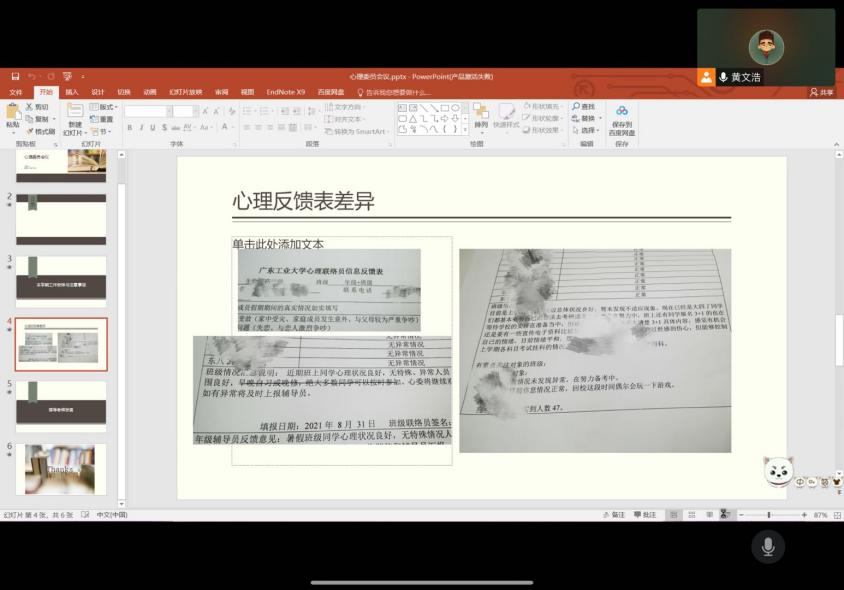Click Save to Baidu Netdisk (保存到百度网盘) icon
Viewport: 844px width, 590px height.
[621, 120]
